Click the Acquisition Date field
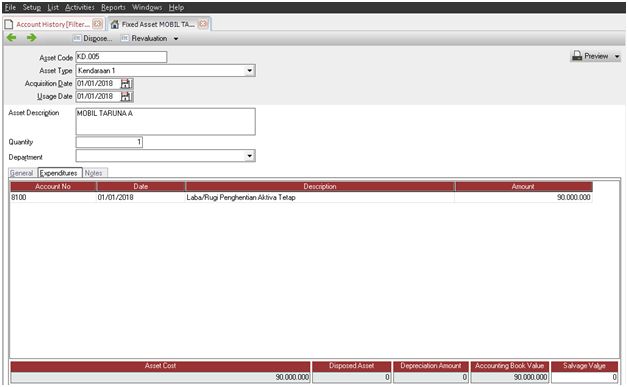The image size is (628, 387). pyautogui.click(x=98, y=84)
